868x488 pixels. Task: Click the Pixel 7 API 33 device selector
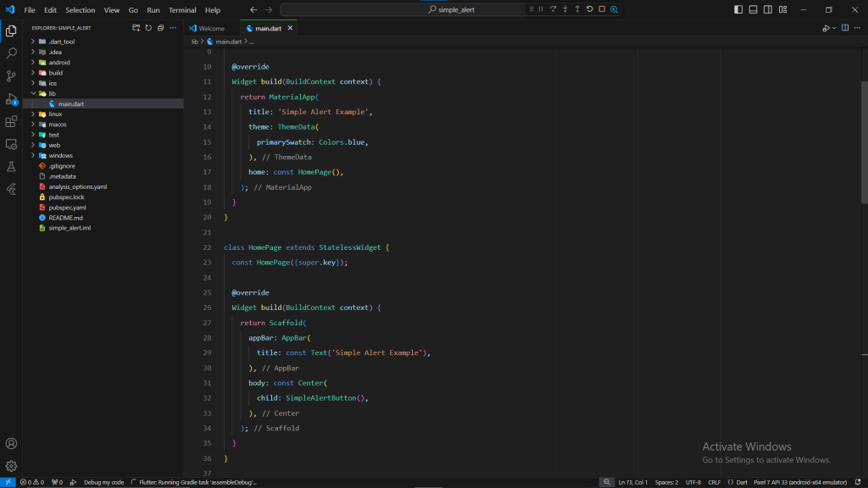pos(800,482)
